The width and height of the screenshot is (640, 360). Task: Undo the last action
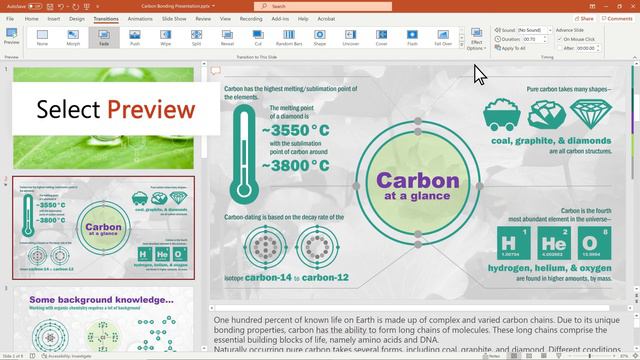61,7
